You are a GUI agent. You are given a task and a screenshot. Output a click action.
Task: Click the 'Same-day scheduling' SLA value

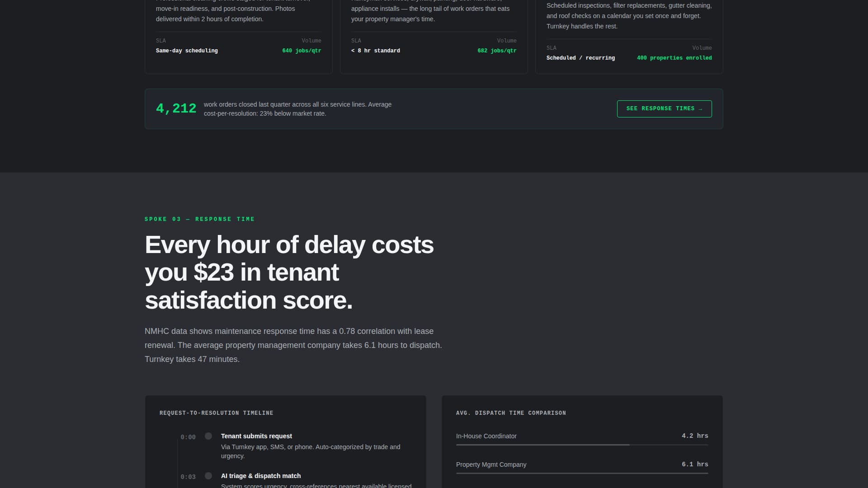click(187, 51)
